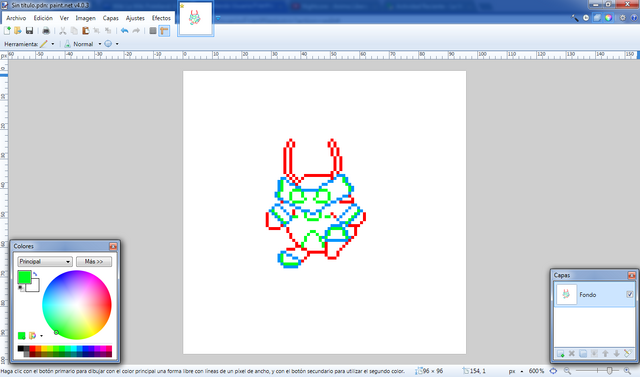This screenshot has height=377, width=640.
Task: Click the blending flask icon in the toolbar
Action: [67, 44]
